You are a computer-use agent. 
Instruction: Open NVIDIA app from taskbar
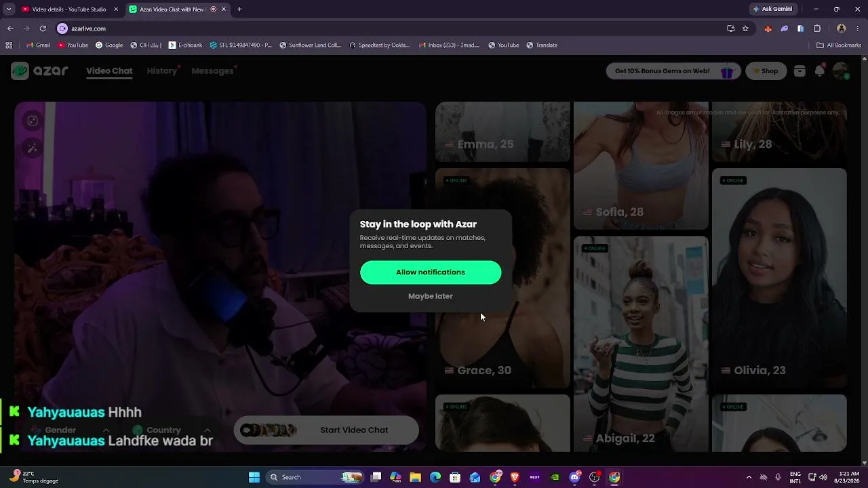555,477
